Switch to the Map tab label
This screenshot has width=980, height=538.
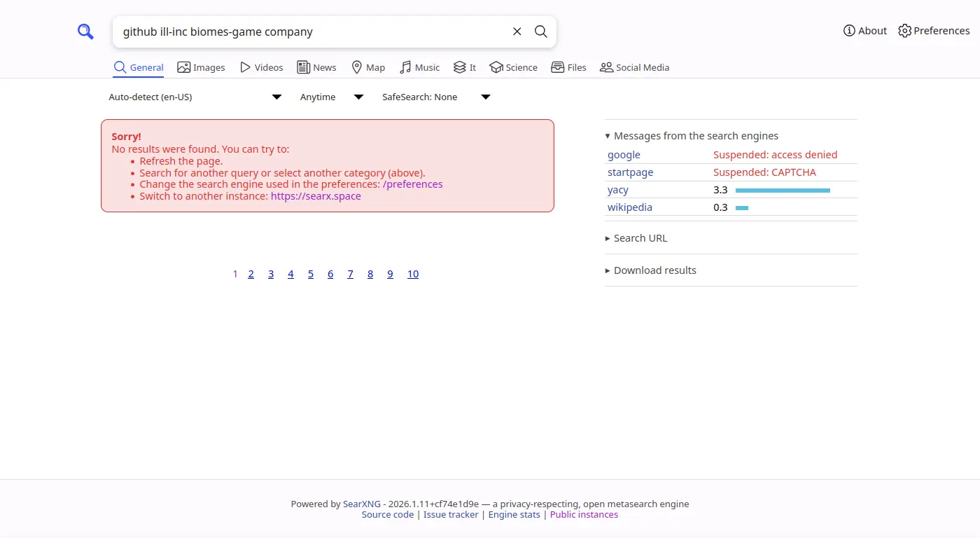point(375,67)
